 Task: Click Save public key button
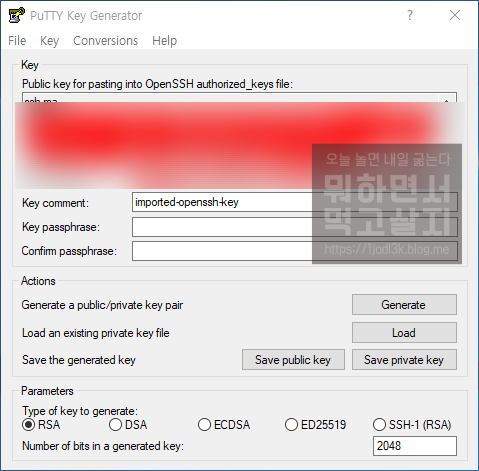pyautogui.click(x=293, y=360)
